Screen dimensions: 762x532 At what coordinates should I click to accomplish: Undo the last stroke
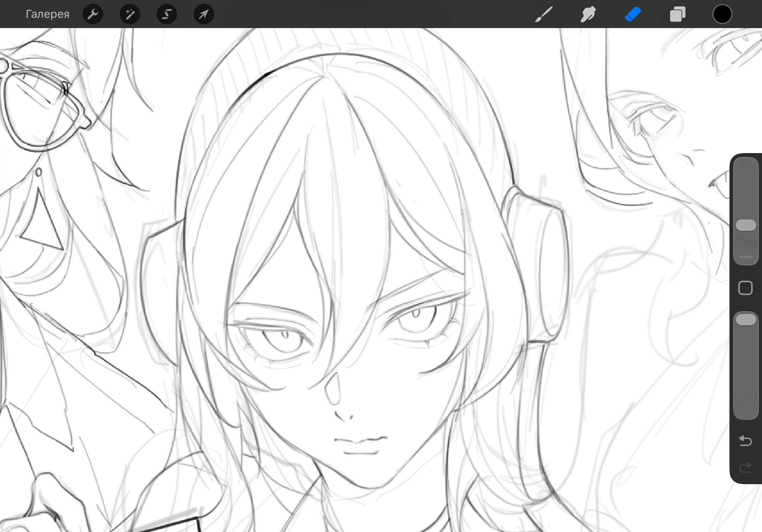745,441
